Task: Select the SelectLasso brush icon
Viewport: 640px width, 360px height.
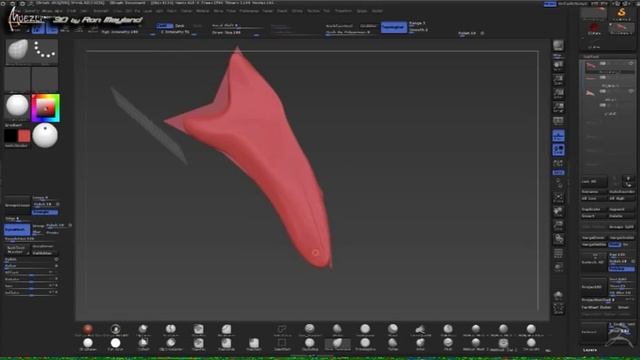Action: pyautogui.click(x=282, y=331)
